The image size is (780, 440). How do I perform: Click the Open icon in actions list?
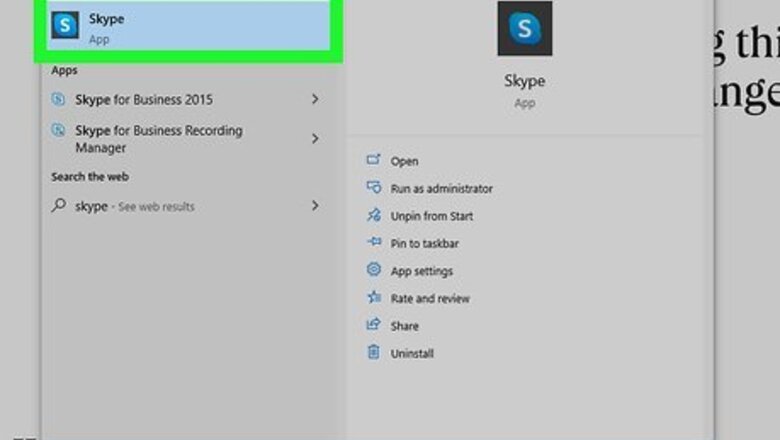coord(374,160)
